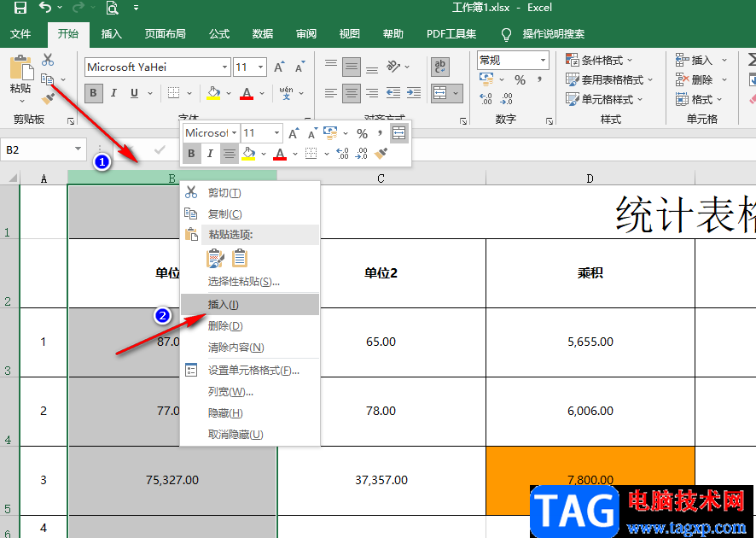Click Format Painter in mini toolbar

click(x=381, y=154)
